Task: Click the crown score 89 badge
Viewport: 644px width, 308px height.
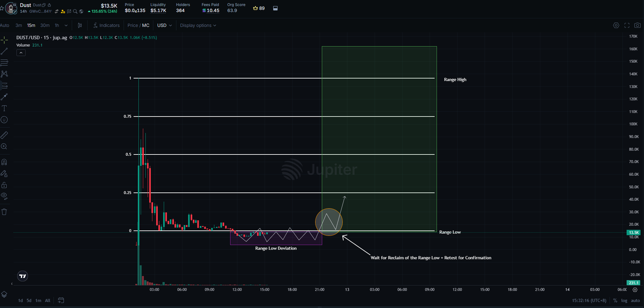Action: (x=259, y=8)
